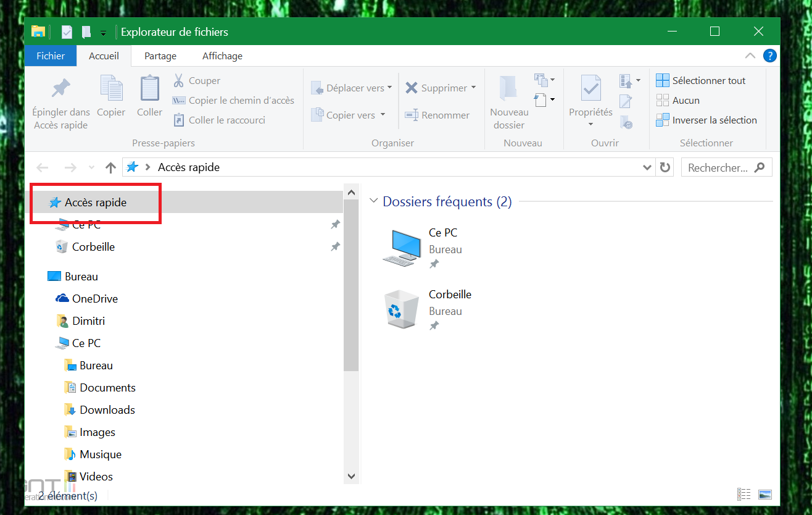The width and height of the screenshot is (812, 515).
Task: Click Épingler dans Accès rapide pin icon
Action: 60,88
